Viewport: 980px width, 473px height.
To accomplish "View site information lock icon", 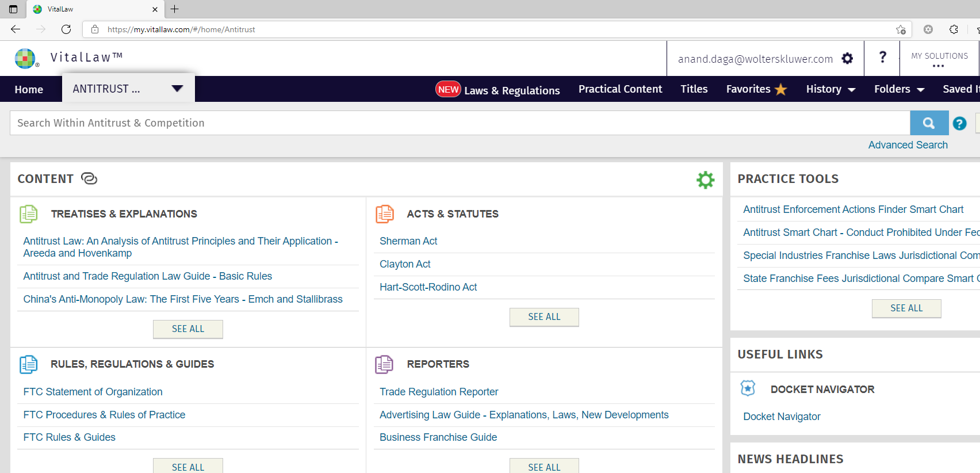I will point(95,29).
